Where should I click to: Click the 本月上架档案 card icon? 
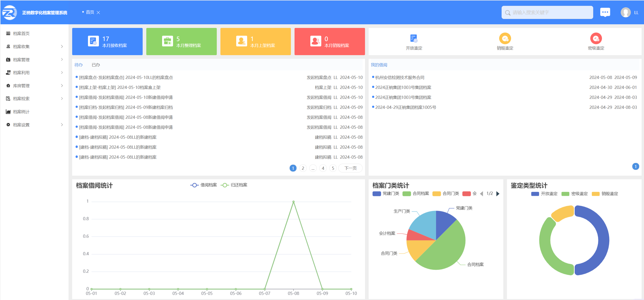[241, 41]
